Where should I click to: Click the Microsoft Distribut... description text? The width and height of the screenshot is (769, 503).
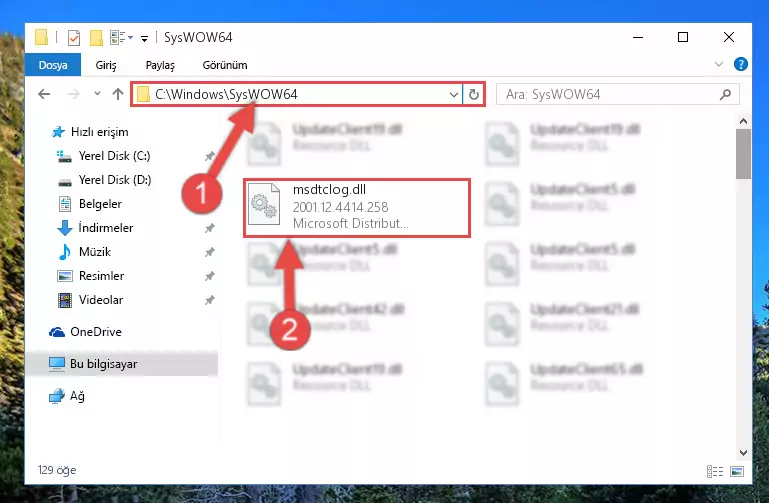coord(350,224)
